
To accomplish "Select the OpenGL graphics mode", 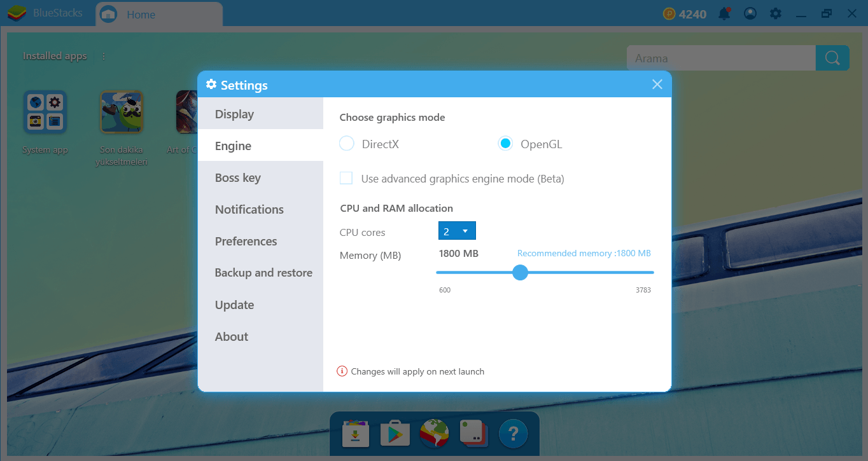I will 505,144.
